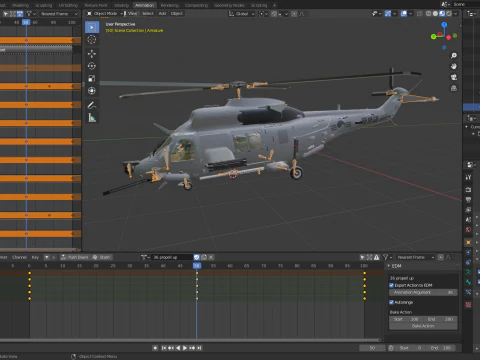Screen dimensions: 480x360
Task: Jump to the animation start frame
Action: [x=164, y=348]
